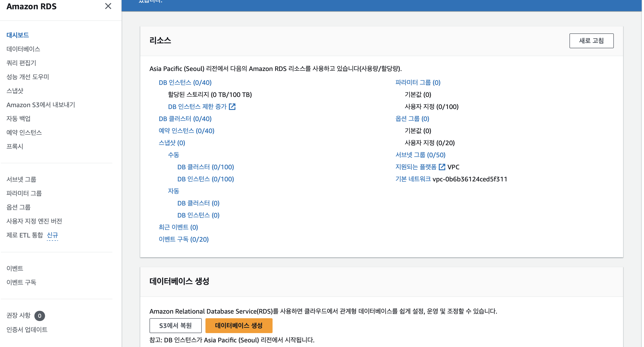The width and height of the screenshot is (644, 347).
Task: Open 인증서 업데이트 in the sidebar
Action: 27,330
